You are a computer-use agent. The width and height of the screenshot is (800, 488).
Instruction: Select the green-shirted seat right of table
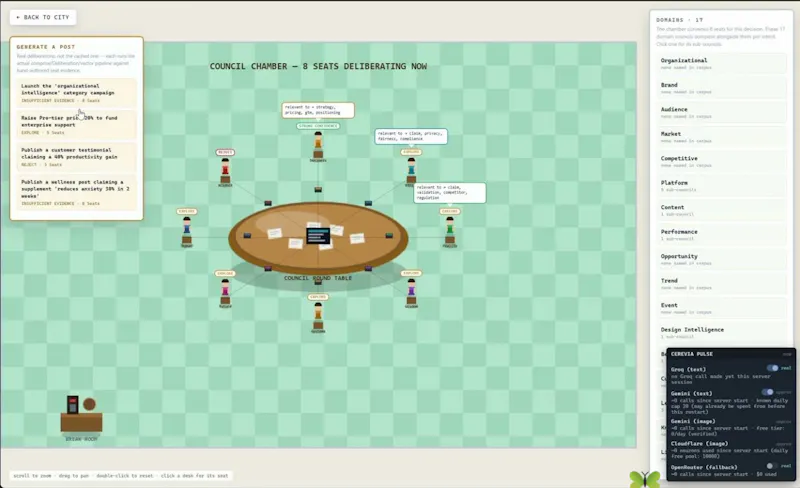(x=449, y=231)
